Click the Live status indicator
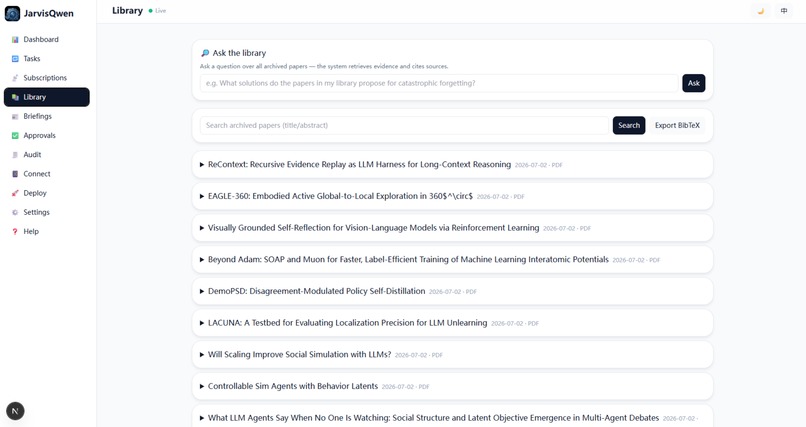The width and height of the screenshot is (806, 427). pos(157,11)
